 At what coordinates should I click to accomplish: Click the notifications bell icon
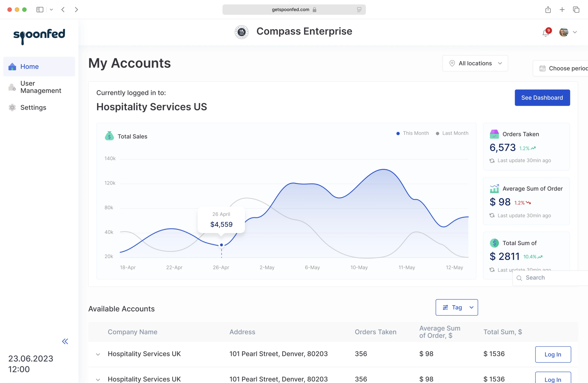pyautogui.click(x=545, y=33)
